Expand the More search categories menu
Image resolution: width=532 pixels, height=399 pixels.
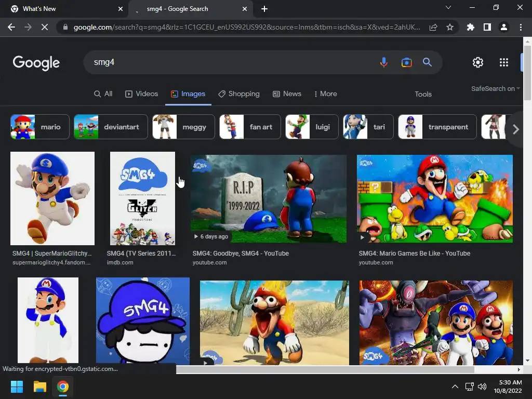(325, 94)
